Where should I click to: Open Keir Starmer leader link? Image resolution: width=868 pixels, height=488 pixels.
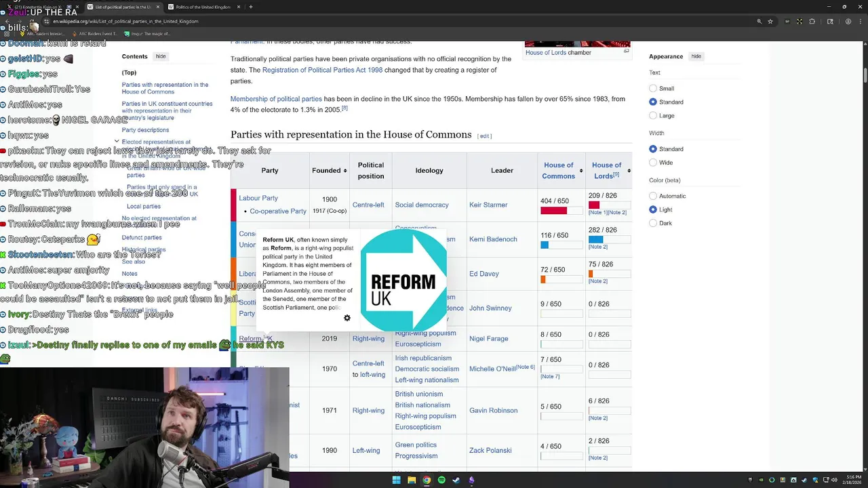(x=488, y=205)
